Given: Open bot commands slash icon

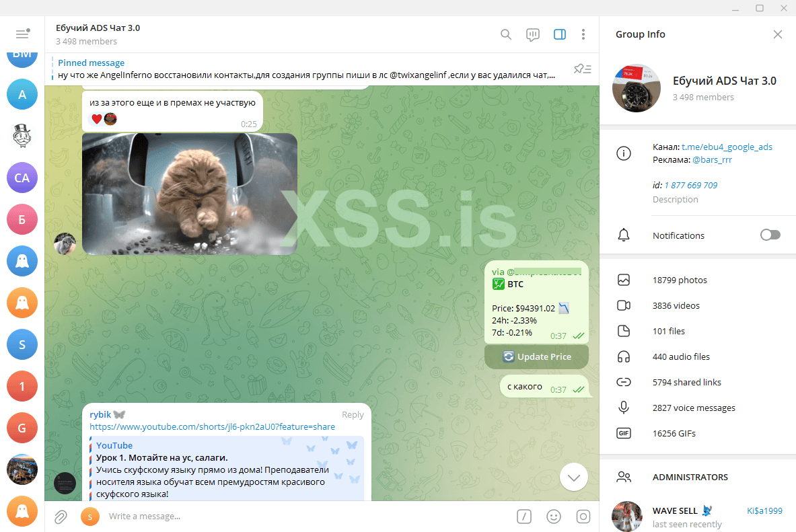Looking at the screenshot, I should tap(524, 517).
